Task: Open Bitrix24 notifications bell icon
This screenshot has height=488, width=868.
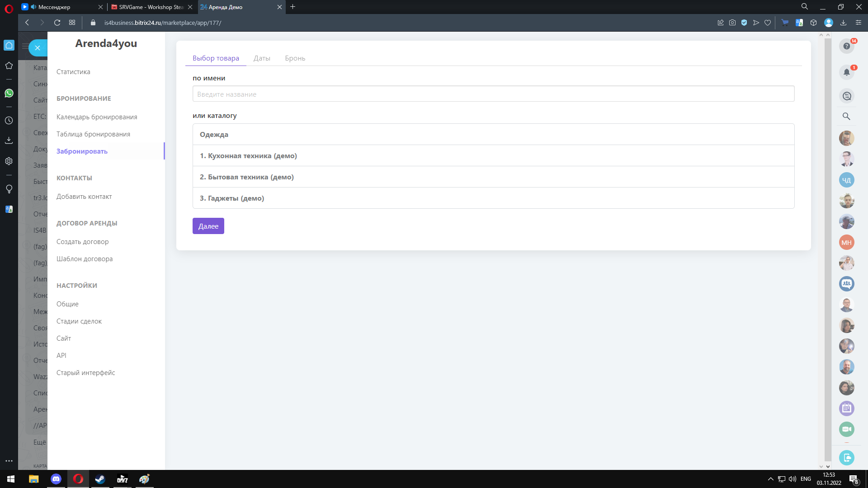Action: (x=846, y=72)
